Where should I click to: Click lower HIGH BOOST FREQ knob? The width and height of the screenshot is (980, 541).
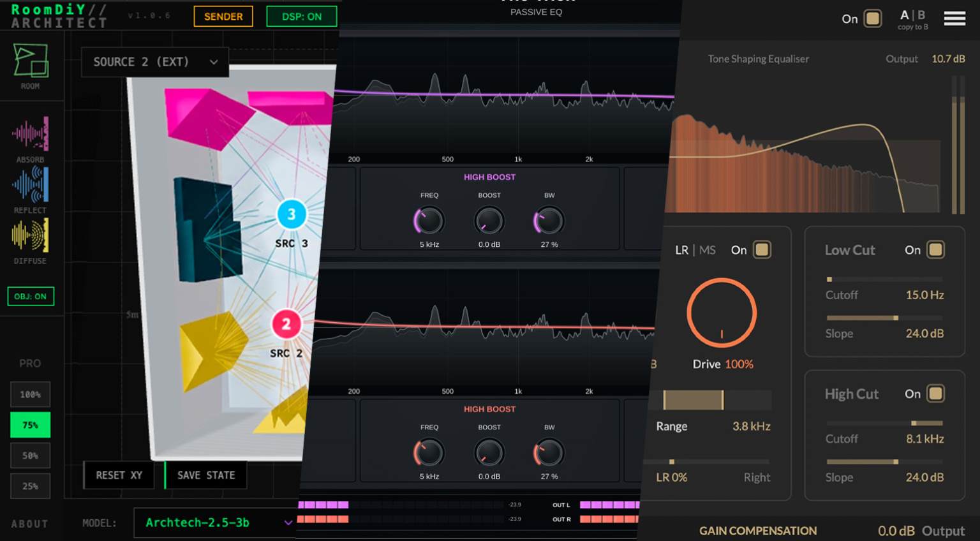429,453
